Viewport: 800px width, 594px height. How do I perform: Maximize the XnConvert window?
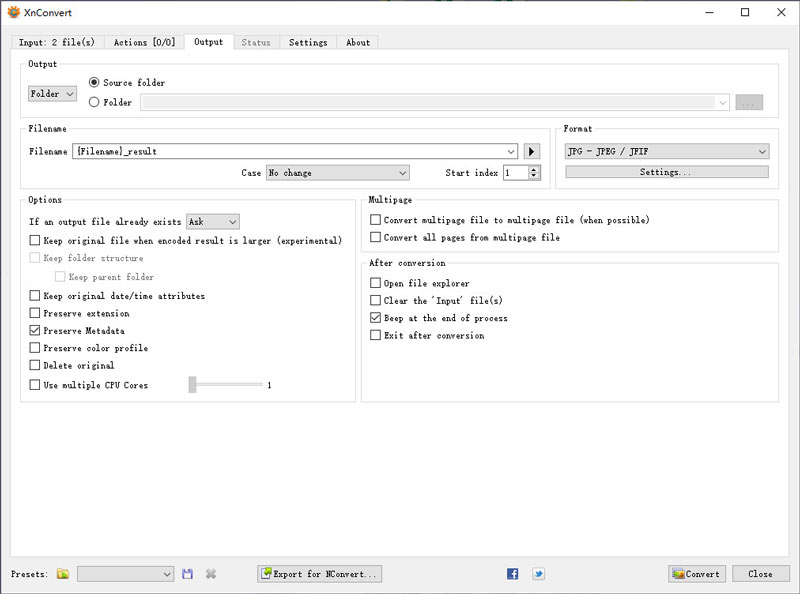[x=745, y=12]
